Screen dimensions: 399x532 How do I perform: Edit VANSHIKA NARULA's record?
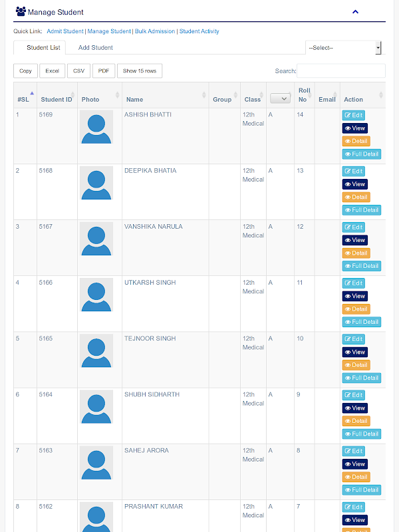point(353,227)
